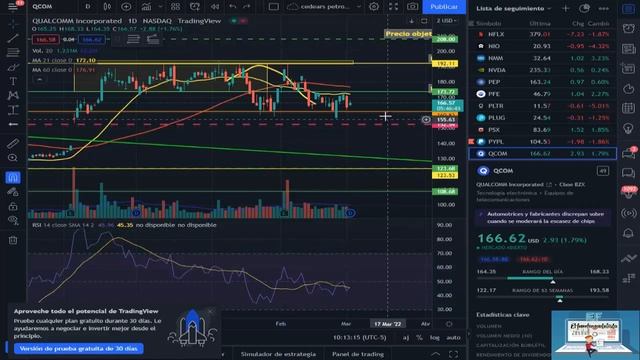Open indicator templates grid icon
The width and height of the screenshot is (640, 360).
pyautogui.click(x=176, y=7)
